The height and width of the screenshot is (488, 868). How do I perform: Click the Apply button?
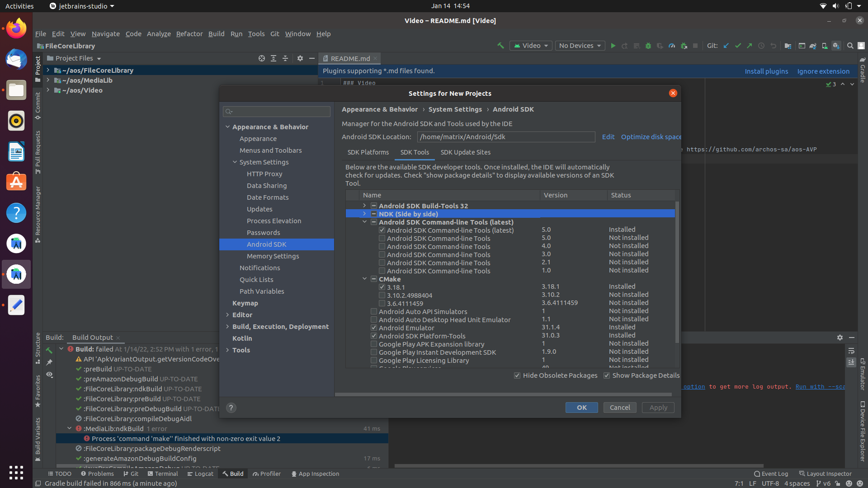point(658,407)
